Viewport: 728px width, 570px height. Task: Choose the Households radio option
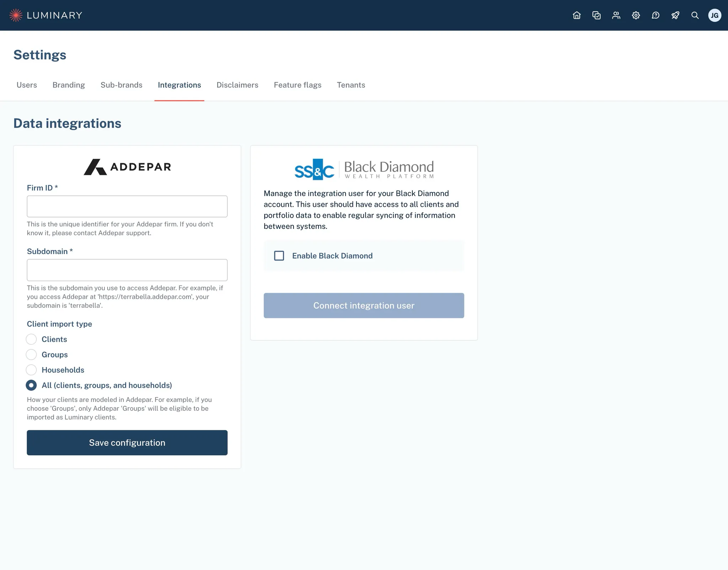pyautogui.click(x=31, y=370)
